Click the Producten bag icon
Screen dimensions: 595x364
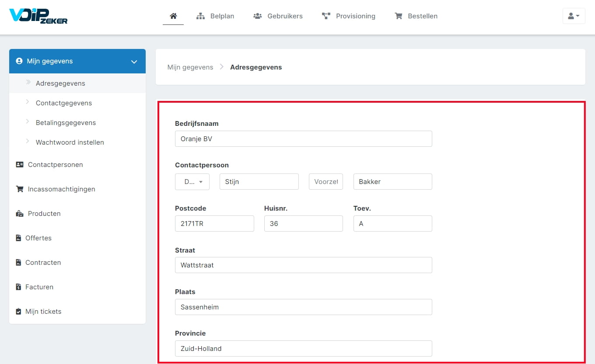(x=20, y=214)
